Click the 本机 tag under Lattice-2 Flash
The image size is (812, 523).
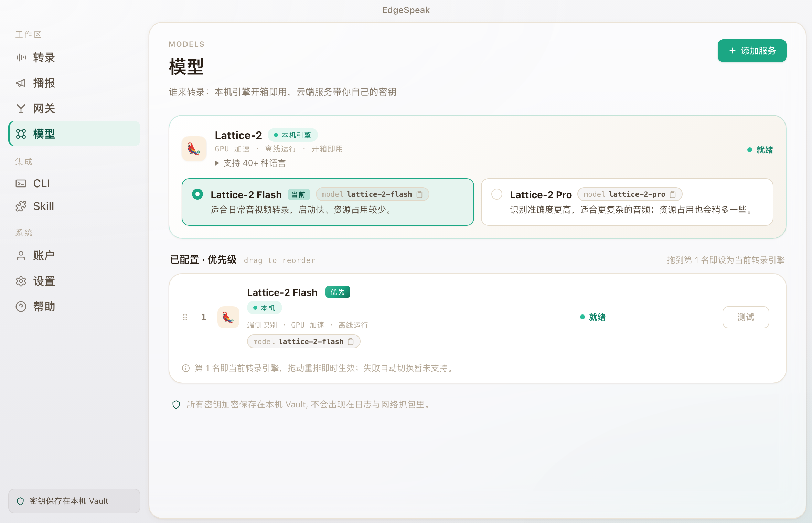(264, 308)
